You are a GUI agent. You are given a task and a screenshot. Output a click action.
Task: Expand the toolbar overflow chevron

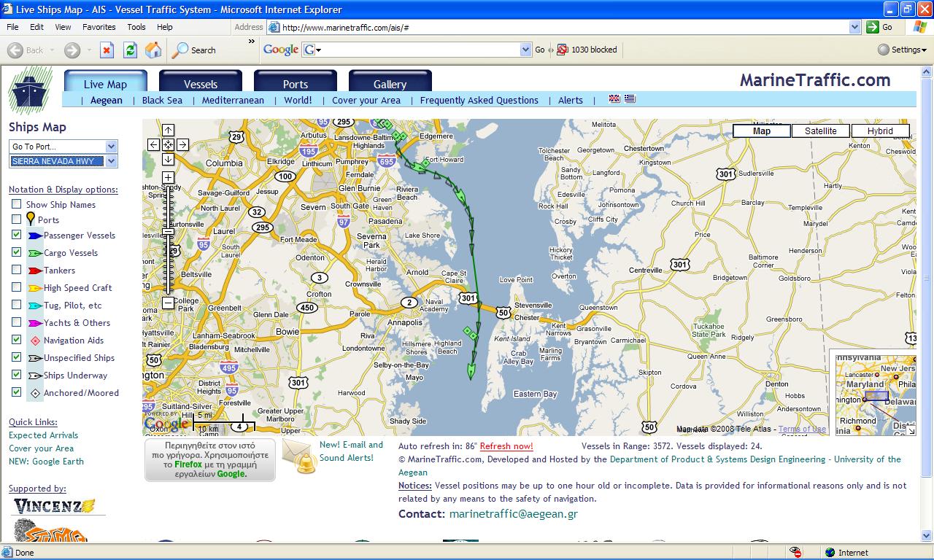click(x=253, y=41)
